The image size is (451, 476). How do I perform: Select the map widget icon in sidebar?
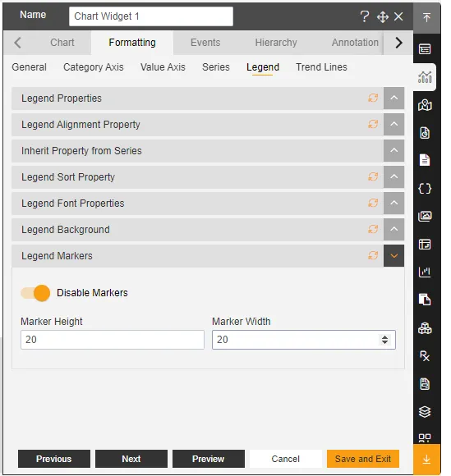425,105
